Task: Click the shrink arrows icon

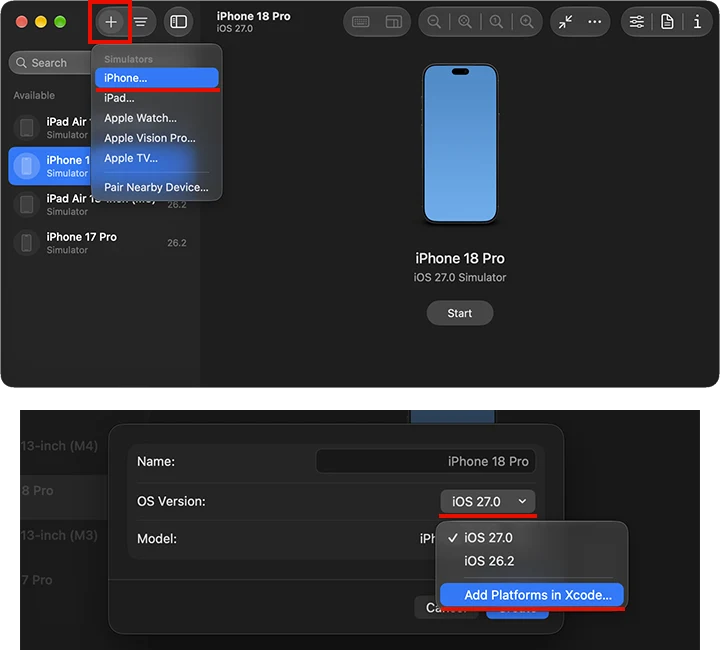Action: [x=565, y=22]
